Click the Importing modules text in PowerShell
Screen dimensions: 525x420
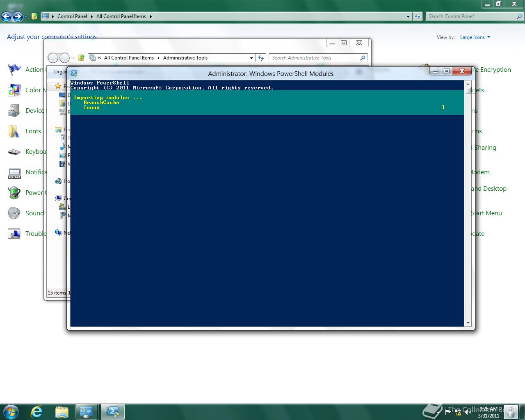point(108,98)
